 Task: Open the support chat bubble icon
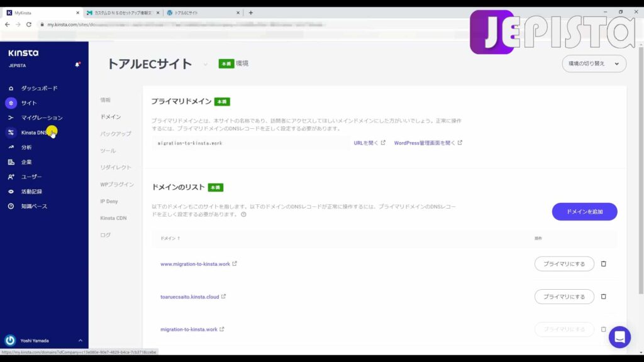point(619,337)
